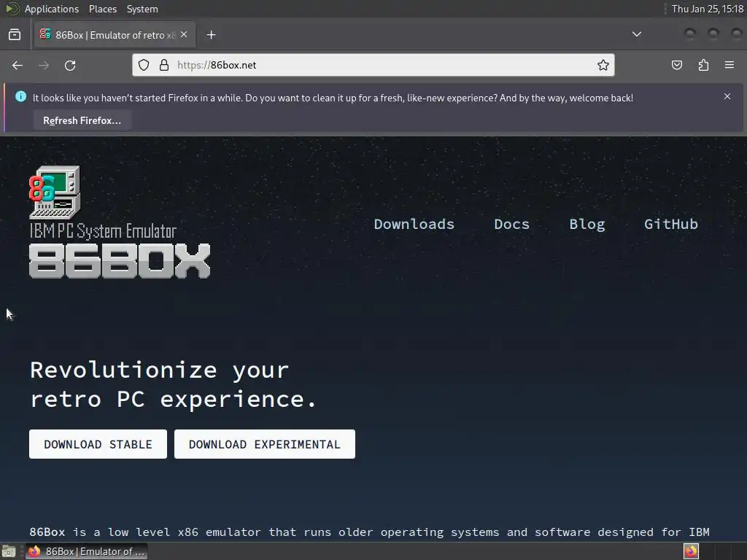Screen dimensions: 747x560
Task: Click the Refresh Firefox... button
Action: 82,120
